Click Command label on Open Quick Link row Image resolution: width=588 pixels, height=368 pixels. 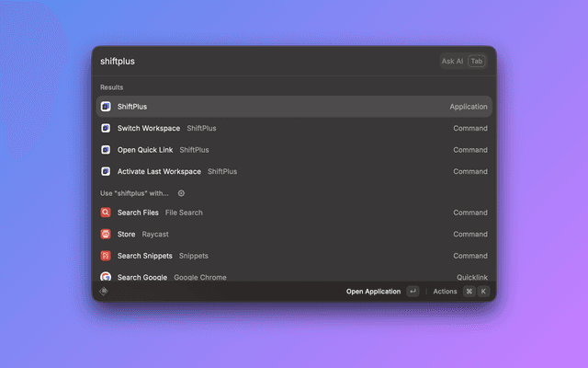[470, 150]
